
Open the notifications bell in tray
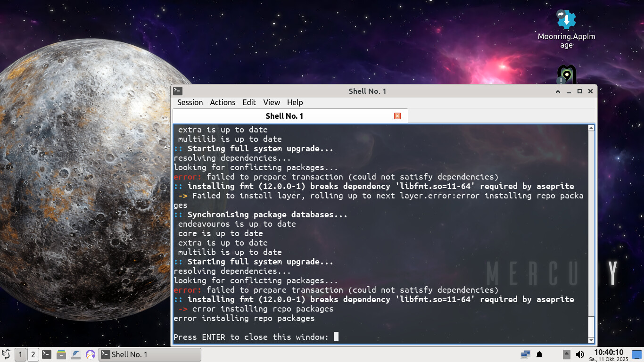pyautogui.click(x=539, y=354)
